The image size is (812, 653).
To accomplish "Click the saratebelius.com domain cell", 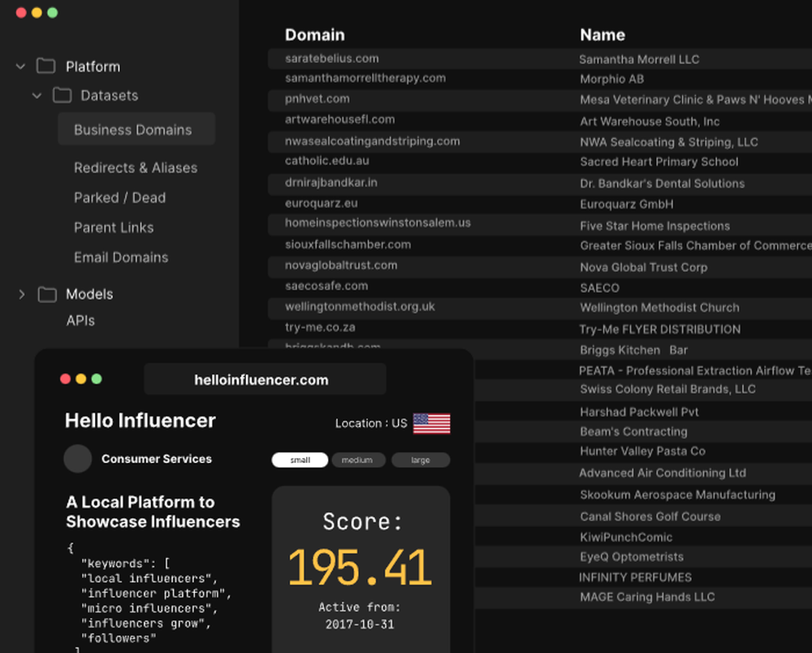I will [332, 58].
